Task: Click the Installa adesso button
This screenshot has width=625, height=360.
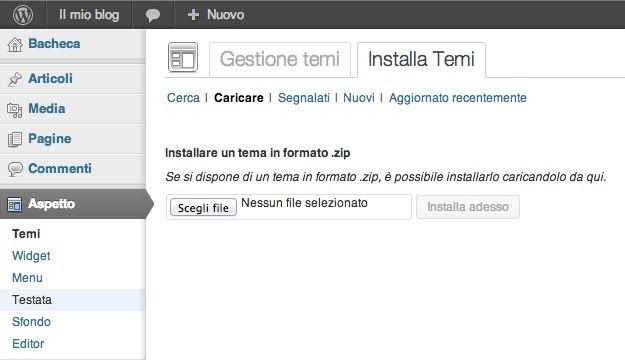Action: click(468, 207)
